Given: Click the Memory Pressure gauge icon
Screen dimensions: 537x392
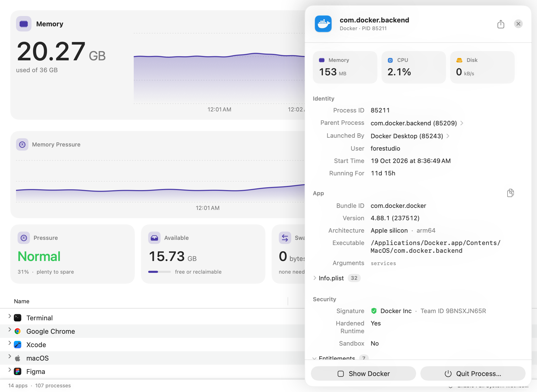Looking at the screenshot, I should [22, 144].
